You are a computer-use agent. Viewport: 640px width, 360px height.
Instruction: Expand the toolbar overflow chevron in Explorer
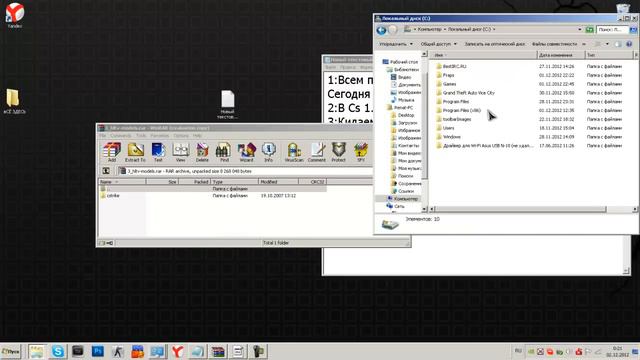click(584, 44)
